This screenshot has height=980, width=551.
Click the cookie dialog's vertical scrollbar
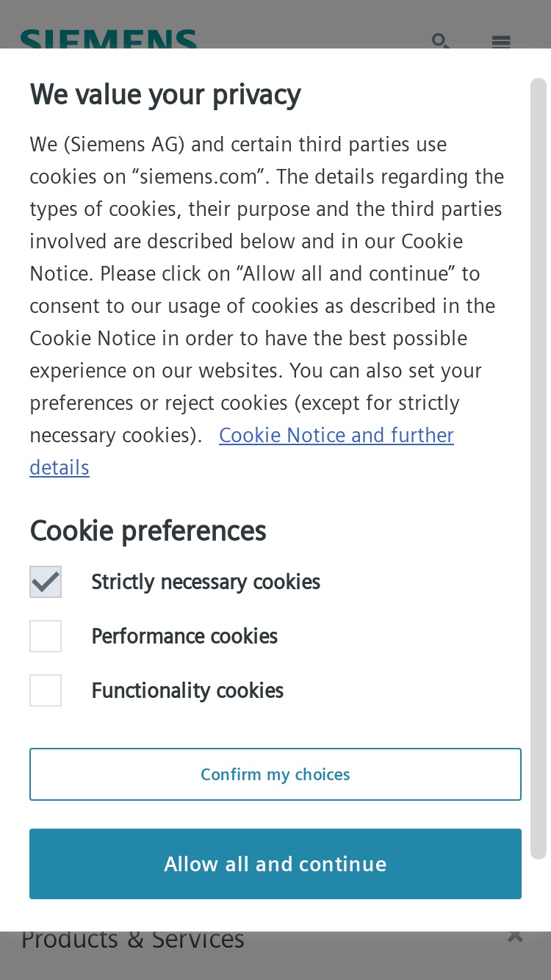tap(539, 469)
